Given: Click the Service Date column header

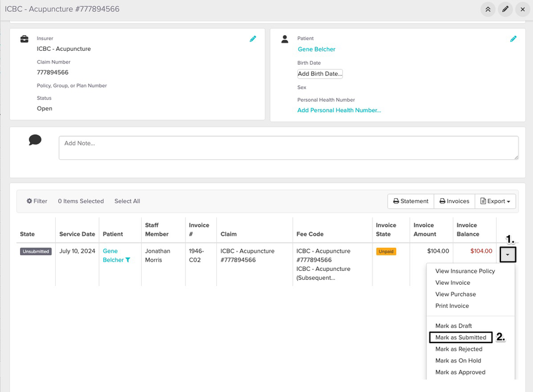Looking at the screenshot, I should click(x=77, y=234).
